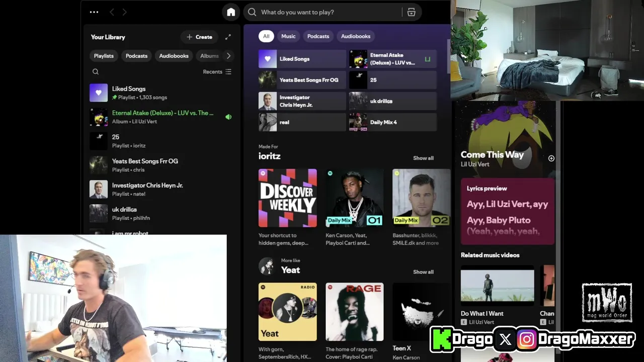Open the real shortcut tile
Image resolution: width=644 pixels, height=362 pixels.
302,122
